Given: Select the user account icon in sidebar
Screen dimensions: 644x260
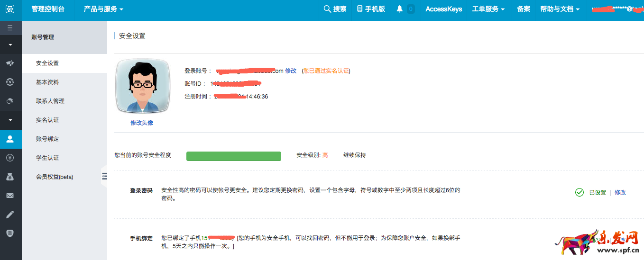Looking at the screenshot, I should (10, 139).
